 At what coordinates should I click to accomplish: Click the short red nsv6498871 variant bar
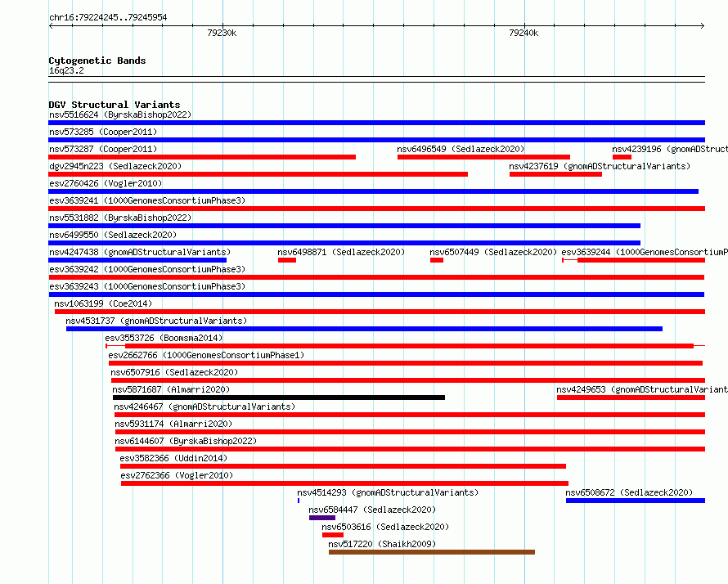287,260
